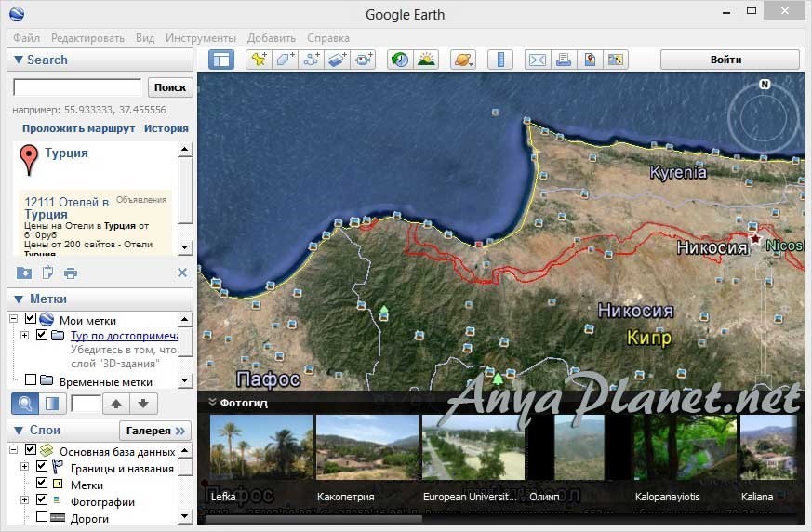Copy search results to My Places folder
Viewport: 812px width, 532px height.
click(x=24, y=273)
